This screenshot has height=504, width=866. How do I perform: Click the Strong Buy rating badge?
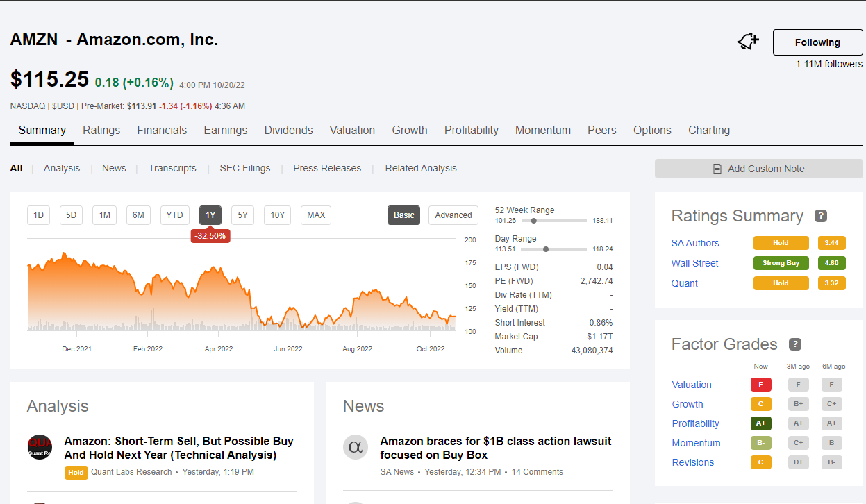[x=781, y=263]
